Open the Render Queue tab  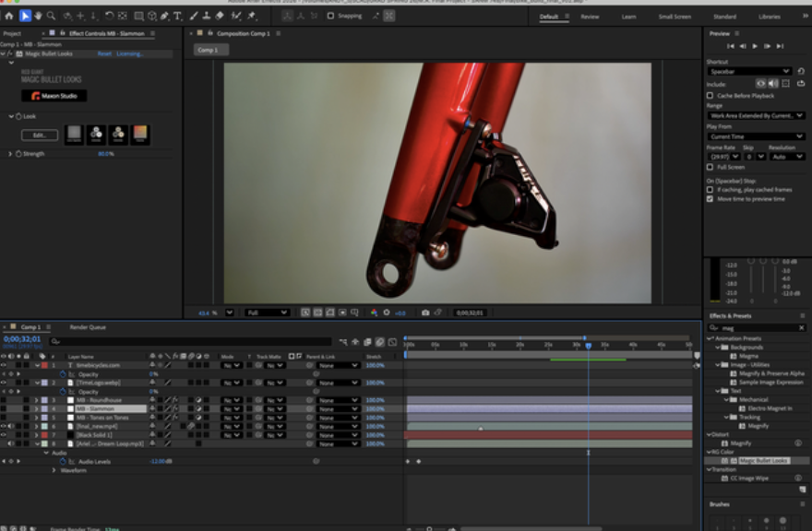88,327
